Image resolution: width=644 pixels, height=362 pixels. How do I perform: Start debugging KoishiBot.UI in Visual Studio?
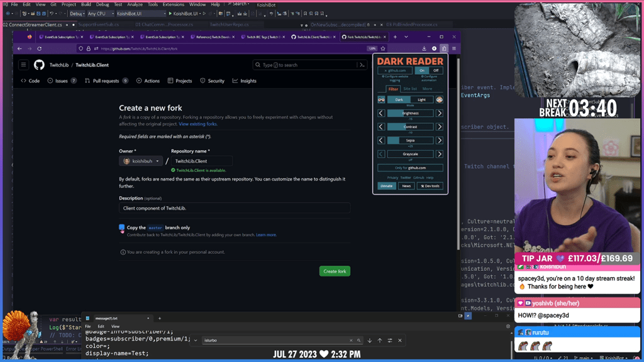(x=183, y=14)
